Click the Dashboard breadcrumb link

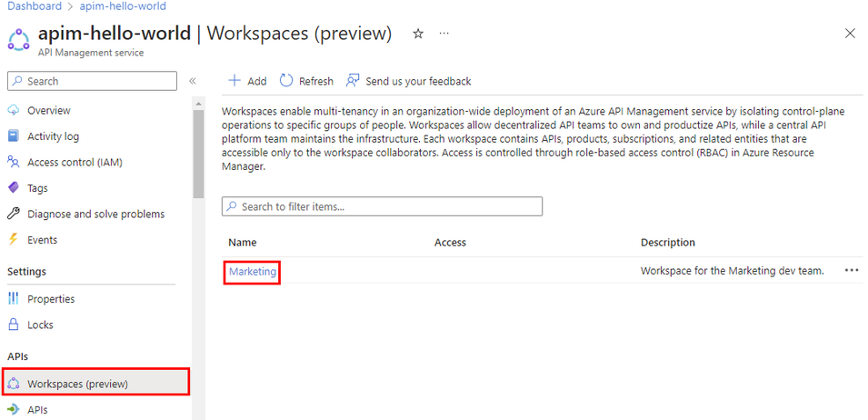[35, 6]
